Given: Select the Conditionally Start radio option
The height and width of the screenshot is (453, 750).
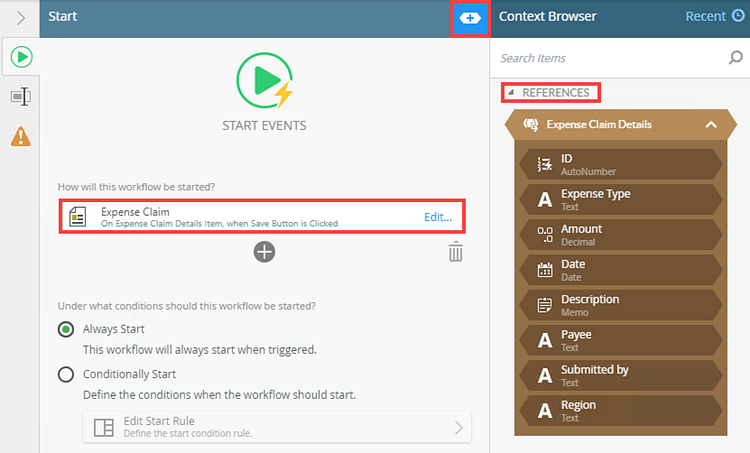Looking at the screenshot, I should tap(66, 374).
